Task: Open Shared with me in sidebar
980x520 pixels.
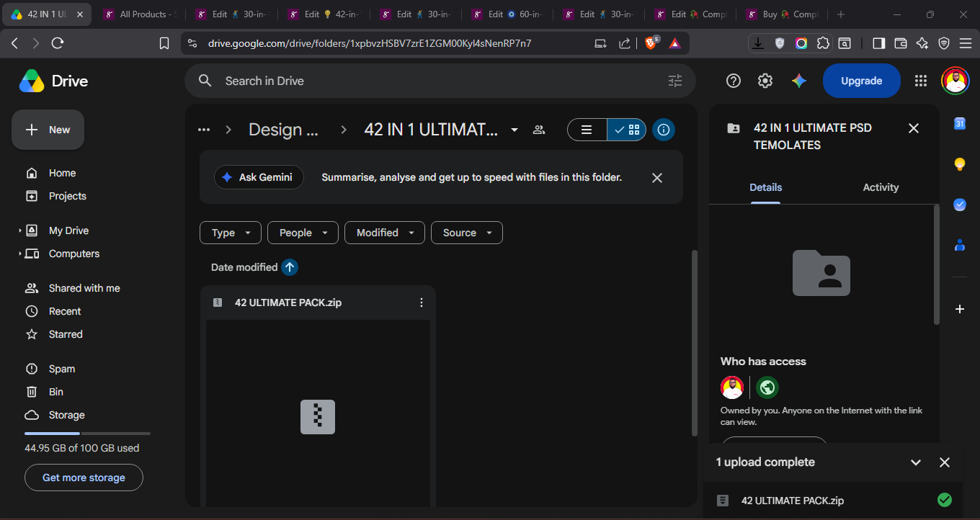Action: [84, 288]
